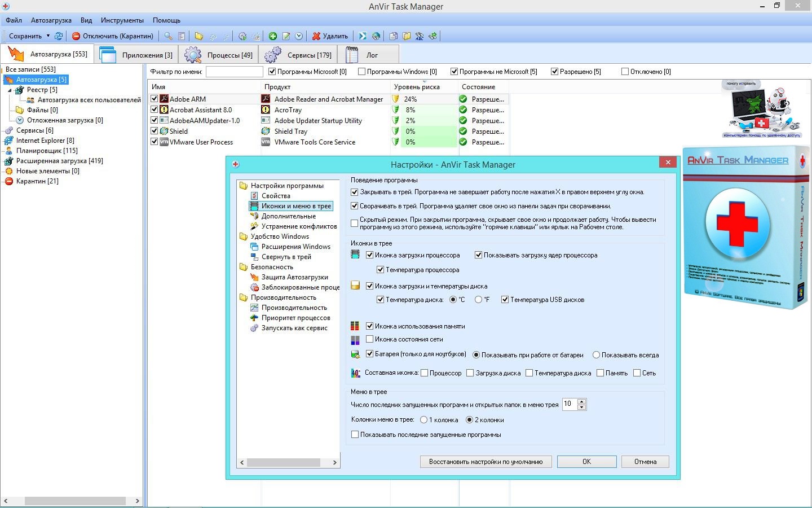Open the Сохранить dropdown arrow
Screen dimensions: 812x508
[x=48, y=36]
